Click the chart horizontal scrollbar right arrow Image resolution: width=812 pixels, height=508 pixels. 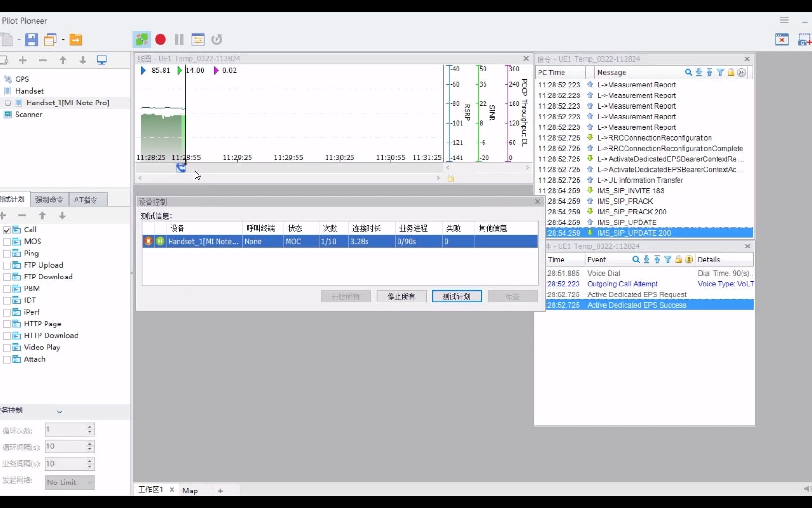coord(438,178)
